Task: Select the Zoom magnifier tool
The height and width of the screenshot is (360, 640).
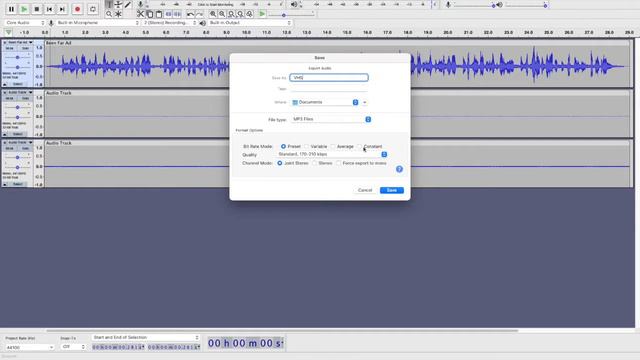Action: click(109, 14)
